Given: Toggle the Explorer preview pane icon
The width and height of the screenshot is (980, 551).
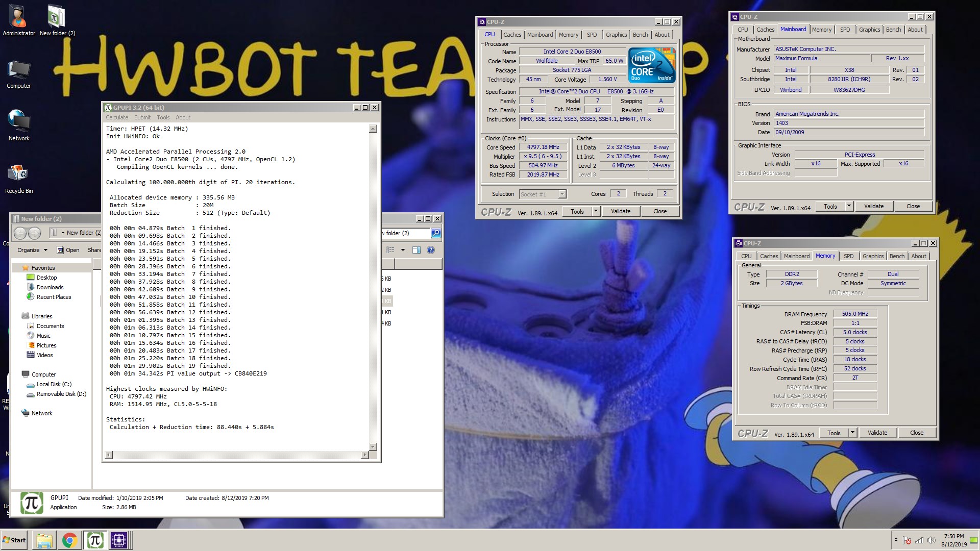Looking at the screenshot, I should pos(416,250).
